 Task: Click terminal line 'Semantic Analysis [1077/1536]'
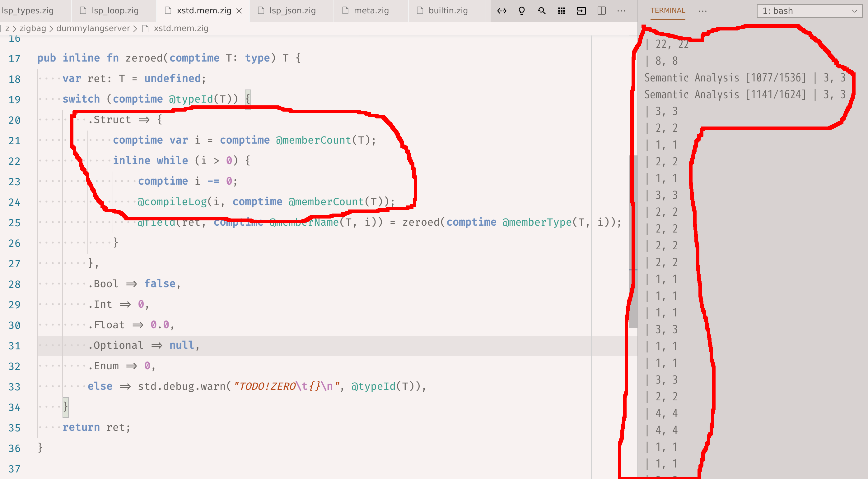[725, 78]
